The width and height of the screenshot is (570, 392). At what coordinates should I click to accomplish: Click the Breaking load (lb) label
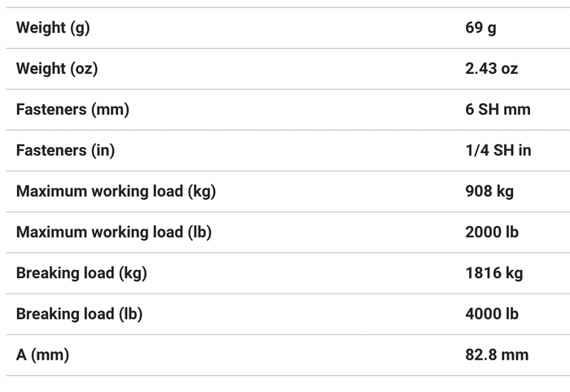(79, 314)
